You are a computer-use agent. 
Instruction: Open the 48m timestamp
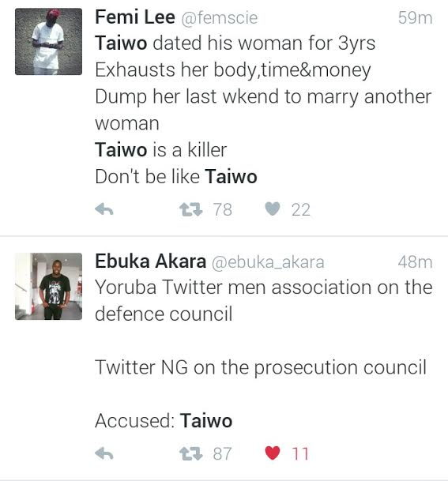coord(415,262)
